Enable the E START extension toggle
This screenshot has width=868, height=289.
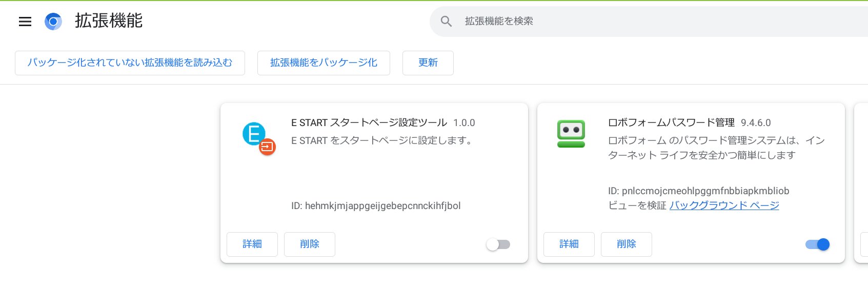(x=498, y=244)
